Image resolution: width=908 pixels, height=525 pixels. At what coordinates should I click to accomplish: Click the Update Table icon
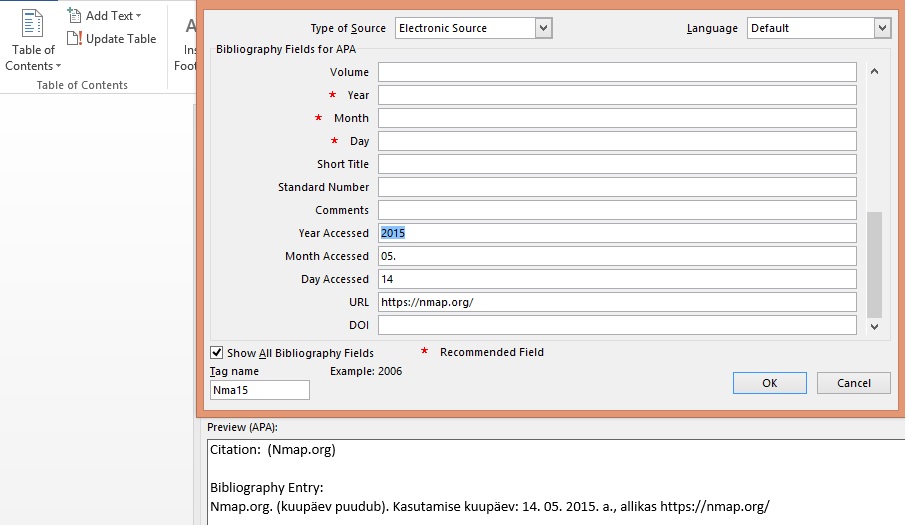[x=74, y=39]
